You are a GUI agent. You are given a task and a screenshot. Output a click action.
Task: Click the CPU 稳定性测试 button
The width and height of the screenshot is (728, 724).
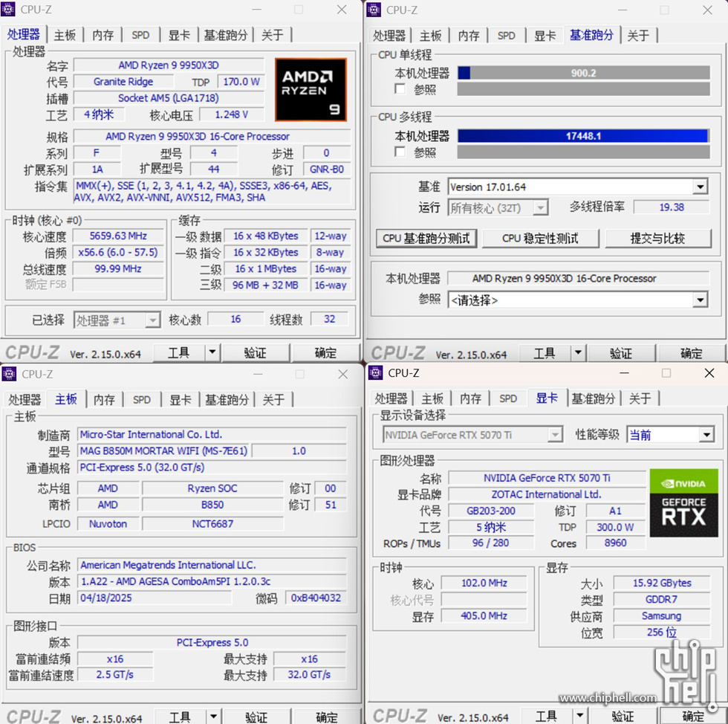541,239
